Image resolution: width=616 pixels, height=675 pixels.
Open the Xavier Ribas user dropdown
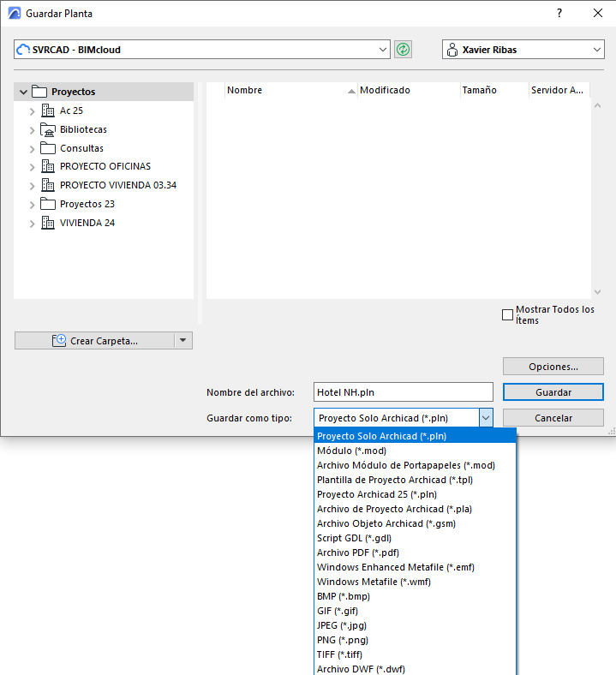click(597, 50)
